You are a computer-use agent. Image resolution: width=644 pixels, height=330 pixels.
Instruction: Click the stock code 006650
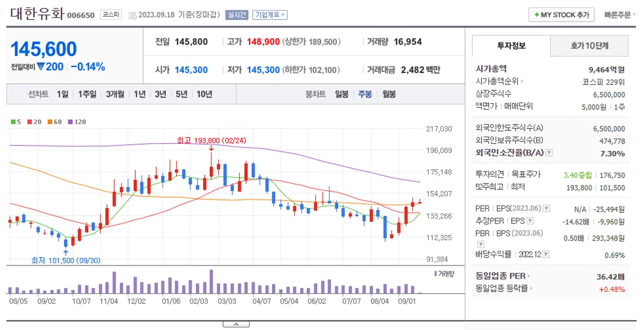point(81,16)
